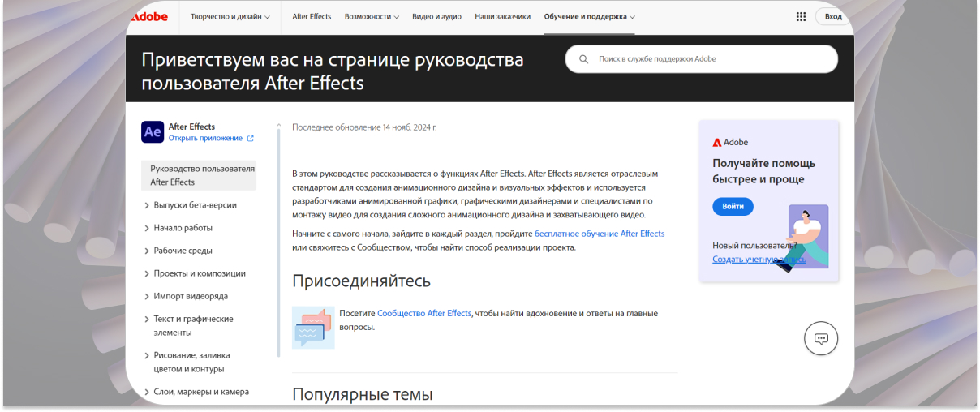The height and width of the screenshot is (412, 980).
Task: Click the Вход sign-in button
Action: point(833,16)
